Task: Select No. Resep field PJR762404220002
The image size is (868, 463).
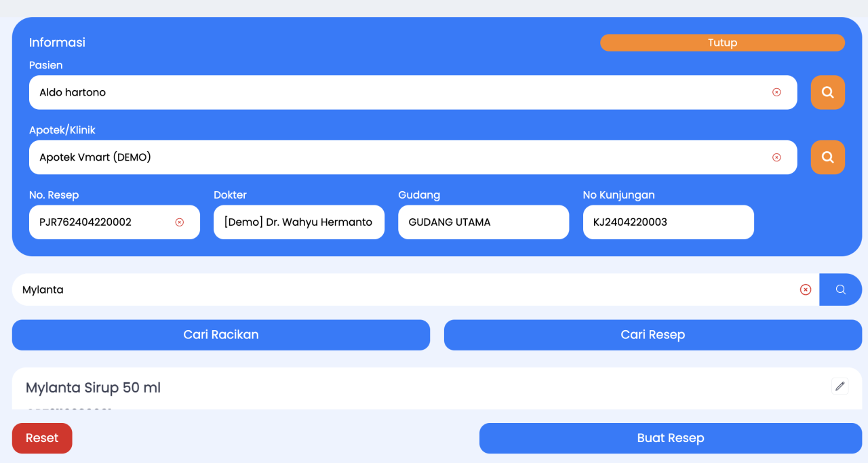Action: 115,222
